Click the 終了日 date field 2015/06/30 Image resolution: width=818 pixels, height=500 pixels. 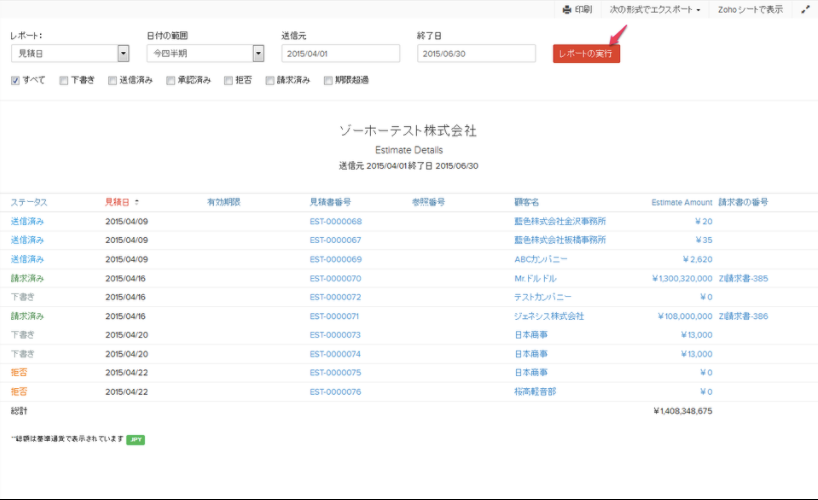point(477,54)
